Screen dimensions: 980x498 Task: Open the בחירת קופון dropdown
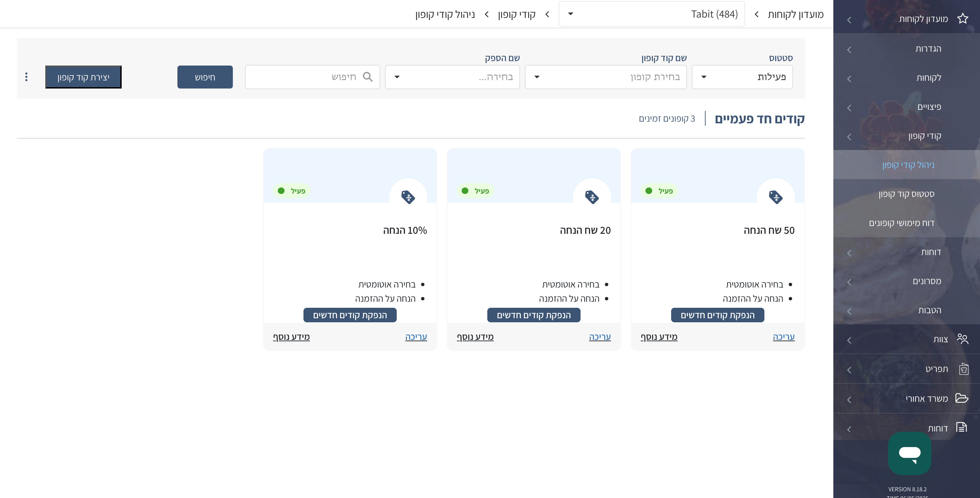tap(606, 77)
